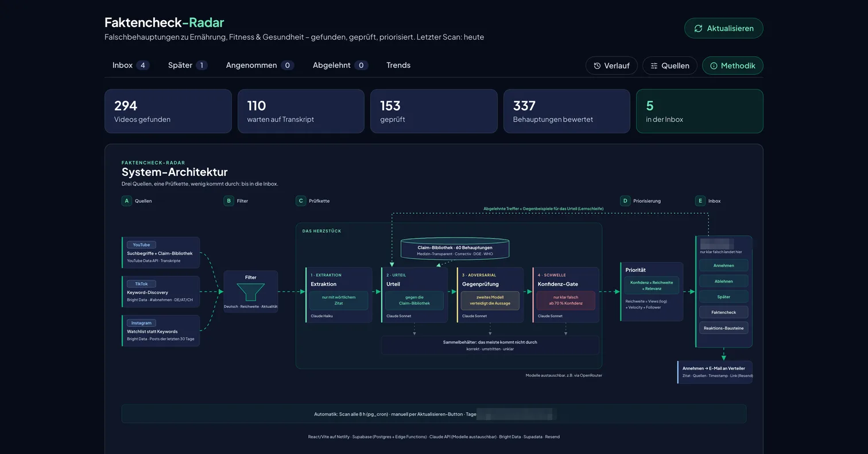The height and width of the screenshot is (454, 868).
Task: Click "nur klar falsch landet hier" text
Action: pos(720,252)
